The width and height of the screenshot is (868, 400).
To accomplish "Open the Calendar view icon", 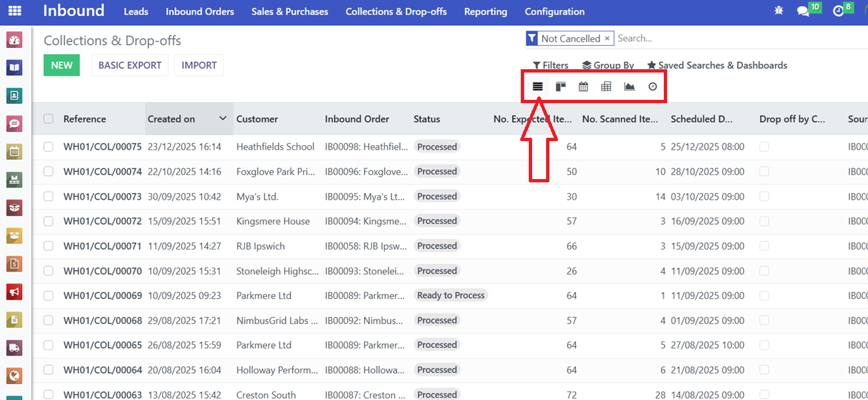I will (583, 87).
